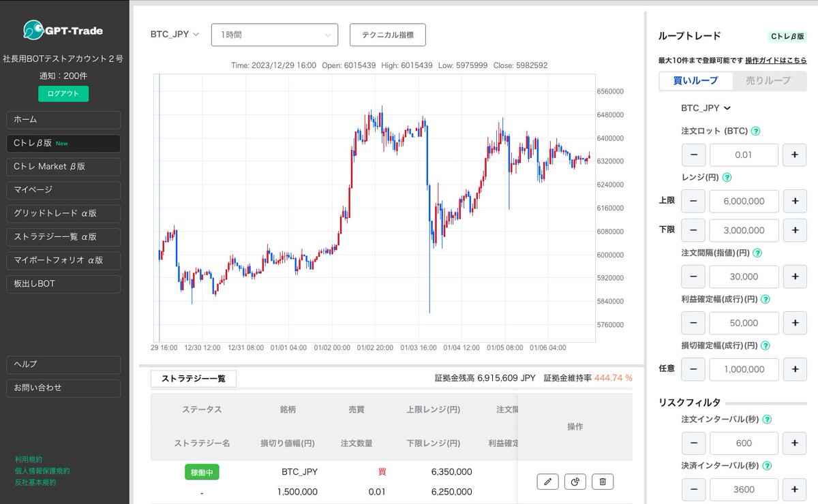Click the question mark next to レンジ(円)
The image size is (818, 504).
coord(727,178)
